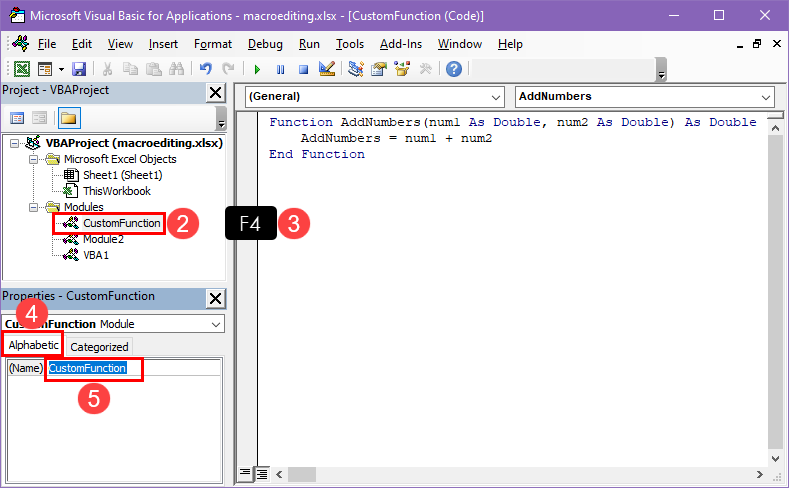Toggle Design Mode icon
789x488 pixels.
click(327, 69)
